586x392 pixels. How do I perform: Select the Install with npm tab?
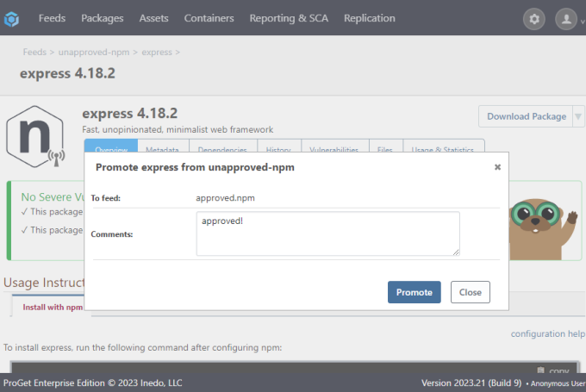tap(52, 306)
